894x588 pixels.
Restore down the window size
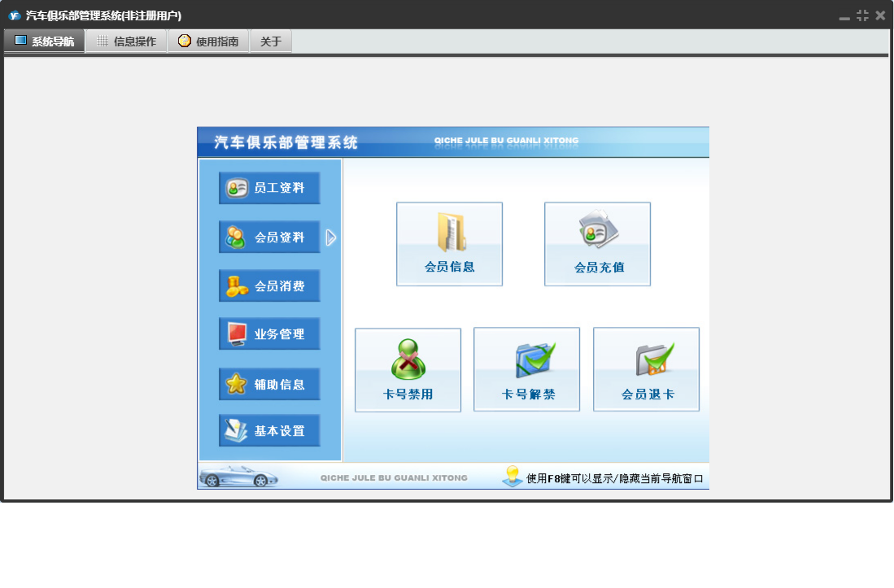862,15
